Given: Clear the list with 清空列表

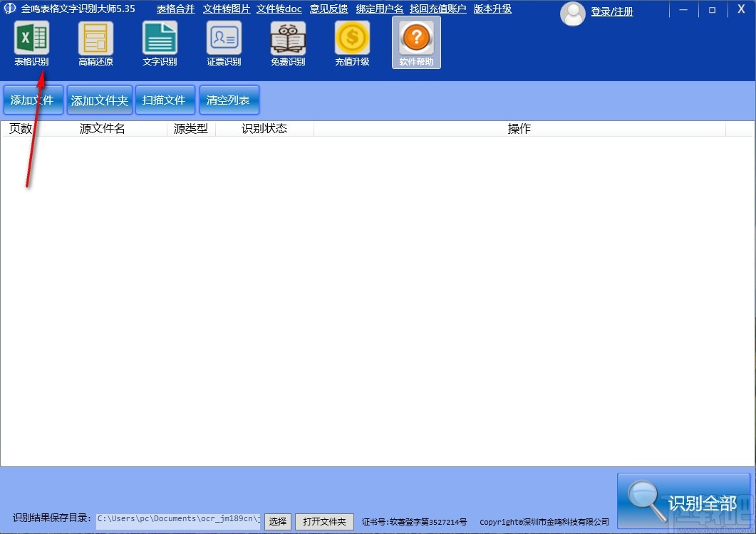Looking at the screenshot, I should (229, 100).
